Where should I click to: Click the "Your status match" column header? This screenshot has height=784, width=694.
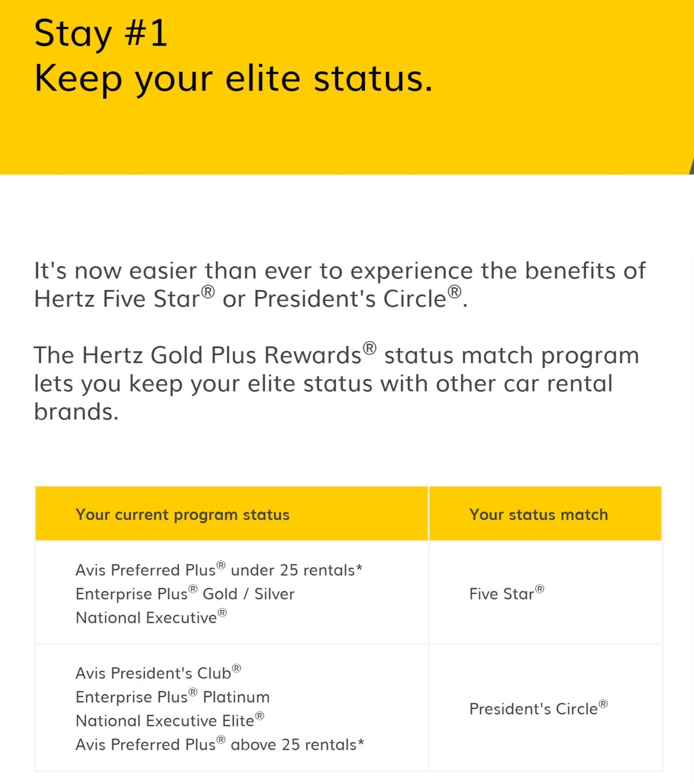click(538, 514)
